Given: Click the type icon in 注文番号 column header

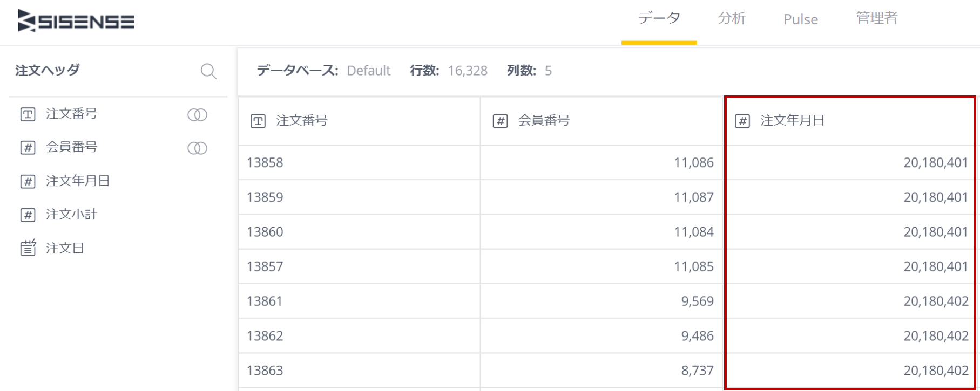Looking at the screenshot, I should [x=258, y=121].
